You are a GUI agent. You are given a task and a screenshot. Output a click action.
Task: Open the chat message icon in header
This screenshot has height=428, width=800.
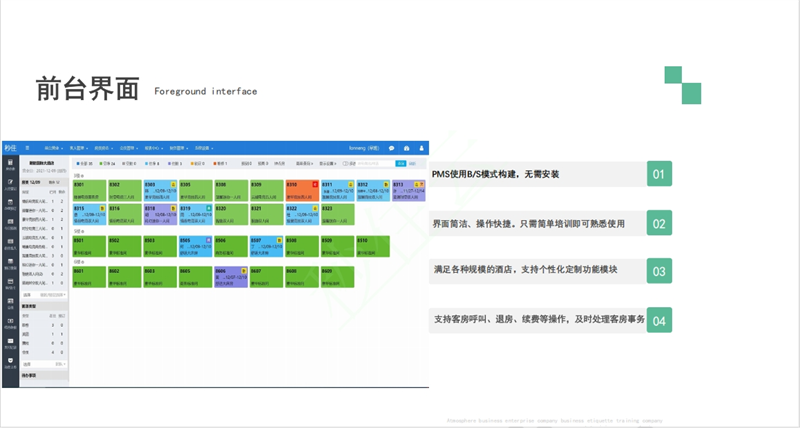coord(391,148)
